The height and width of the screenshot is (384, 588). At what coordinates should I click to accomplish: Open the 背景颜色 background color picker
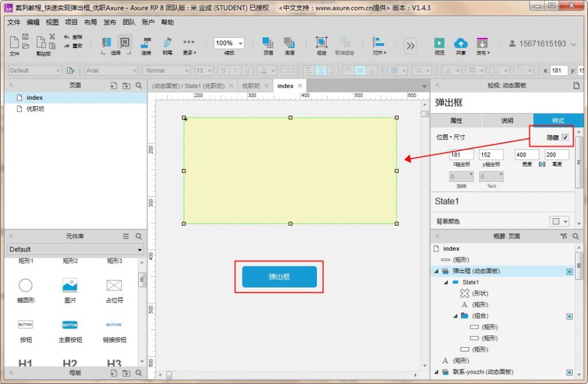click(559, 222)
